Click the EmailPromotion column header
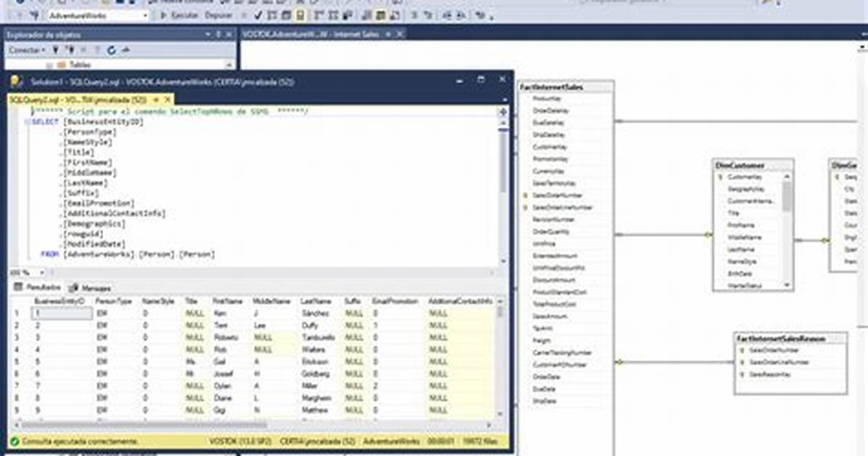Screen dimensions: 868x456 point(395,301)
